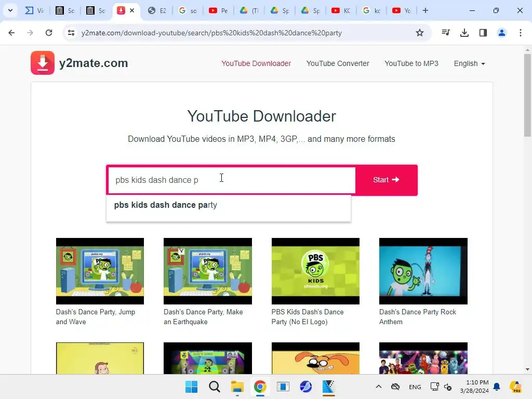Open notification bell in taskbar
This screenshot has width=532, height=399.
[497, 387]
